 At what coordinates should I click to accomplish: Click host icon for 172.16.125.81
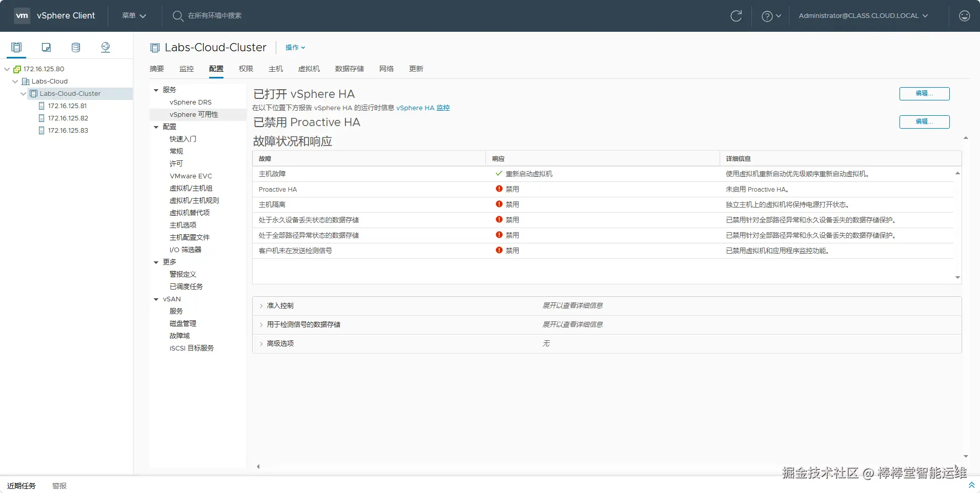tap(42, 106)
